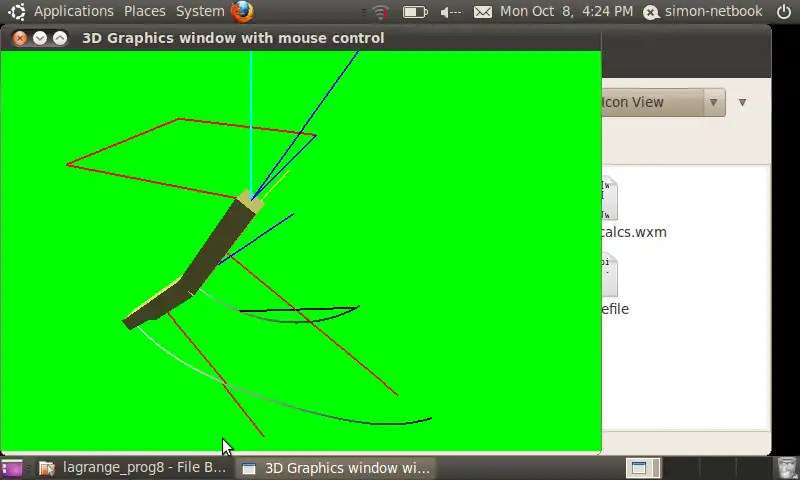Click the chat status icon beside simon-netbook
800x480 pixels.
[x=651, y=12]
